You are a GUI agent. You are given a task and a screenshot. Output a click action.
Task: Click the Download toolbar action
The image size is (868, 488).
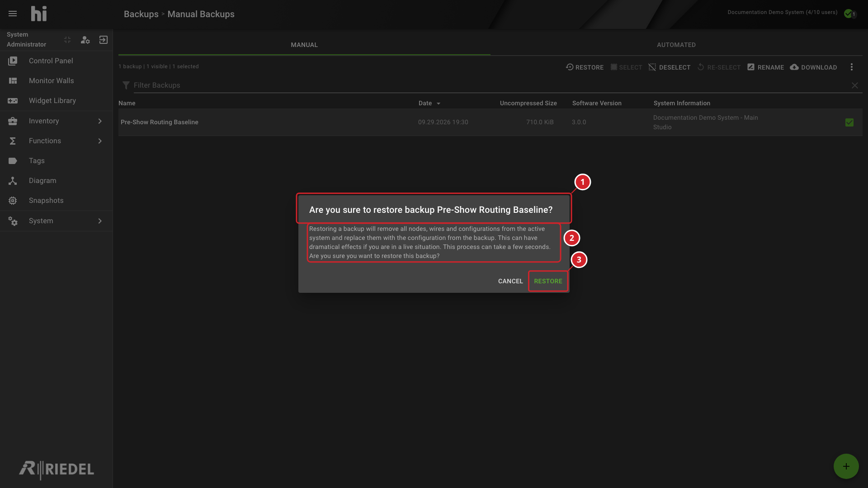click(813, 67)
